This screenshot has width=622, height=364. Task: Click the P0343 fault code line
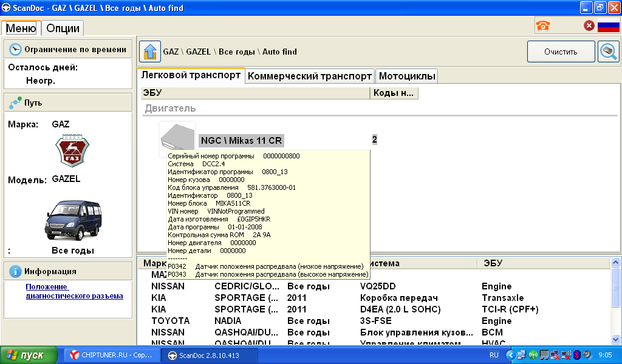tap(268, 274)
